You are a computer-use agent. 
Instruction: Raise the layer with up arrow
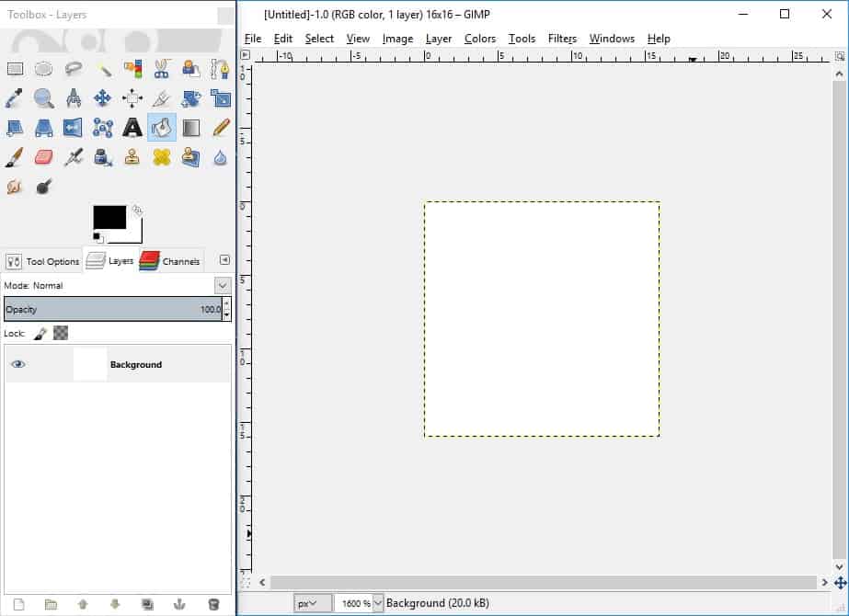tap(83, 604)
